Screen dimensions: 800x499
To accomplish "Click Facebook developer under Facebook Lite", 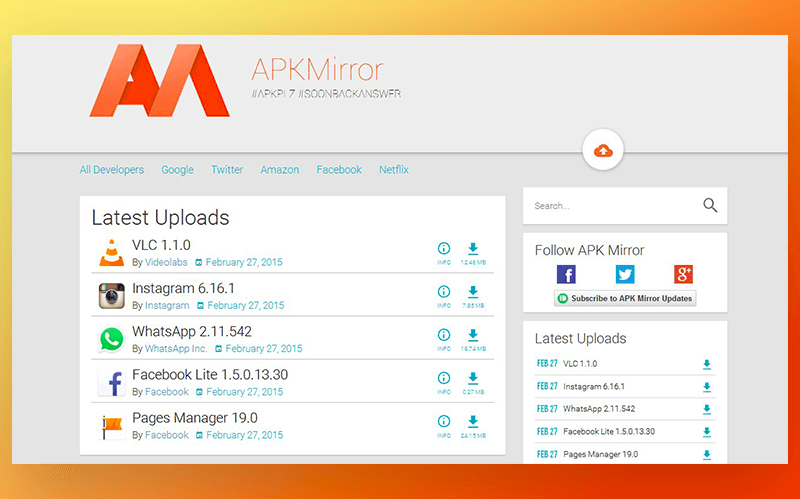I will [167, 392].
